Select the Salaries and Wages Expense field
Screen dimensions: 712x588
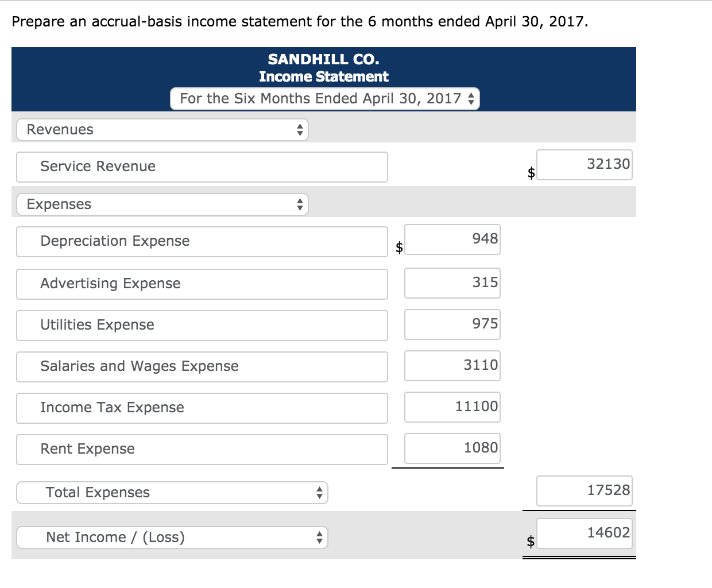tap(202, 366)
